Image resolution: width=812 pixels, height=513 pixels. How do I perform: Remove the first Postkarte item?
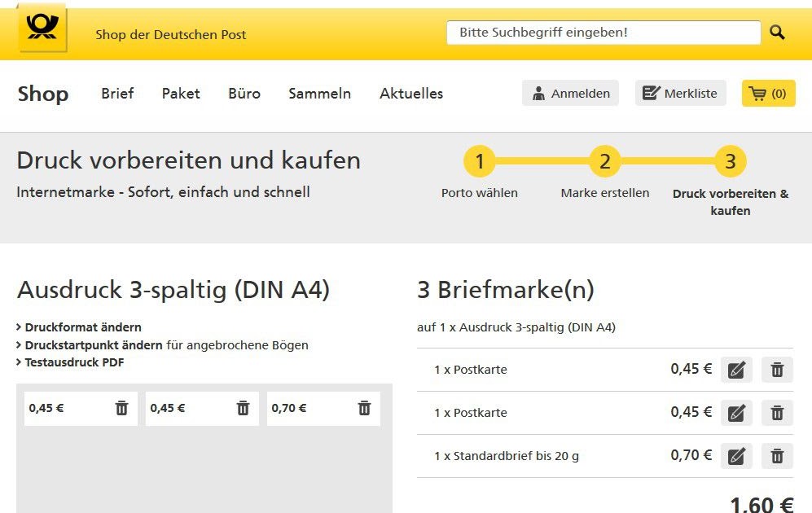coord(777,370)
